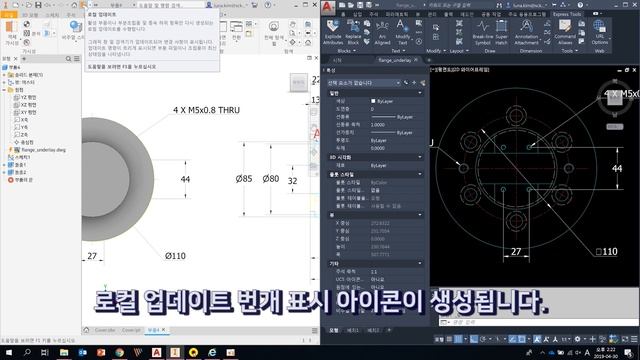Click Home icon in Inventor quick access toolbar
The image size is (640, 360).
74,5
